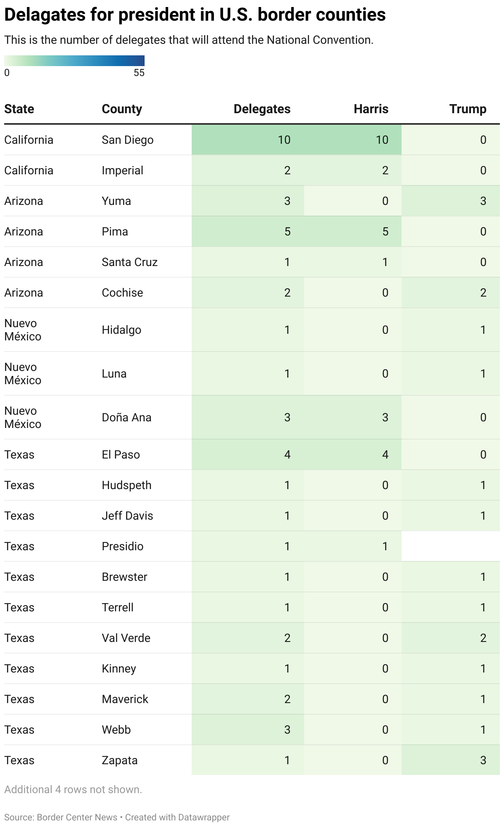
Task: Click the chart title heading
Action: click(195, 15)
